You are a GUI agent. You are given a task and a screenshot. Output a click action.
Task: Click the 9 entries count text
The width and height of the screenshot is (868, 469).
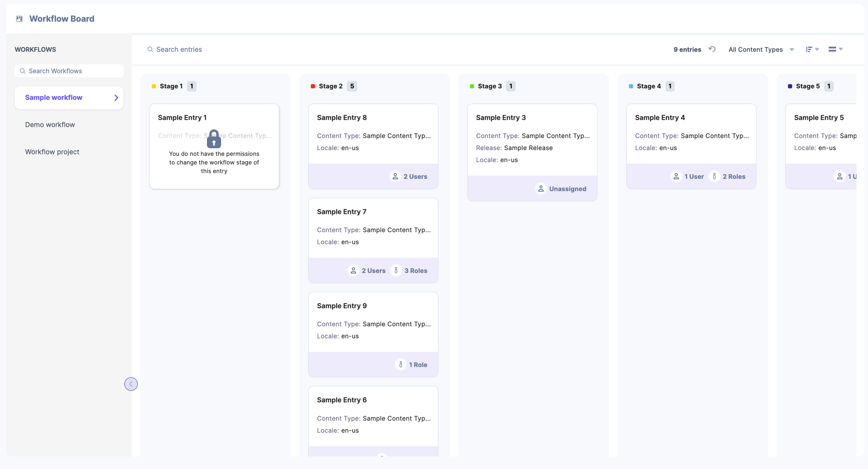[687, 50]
